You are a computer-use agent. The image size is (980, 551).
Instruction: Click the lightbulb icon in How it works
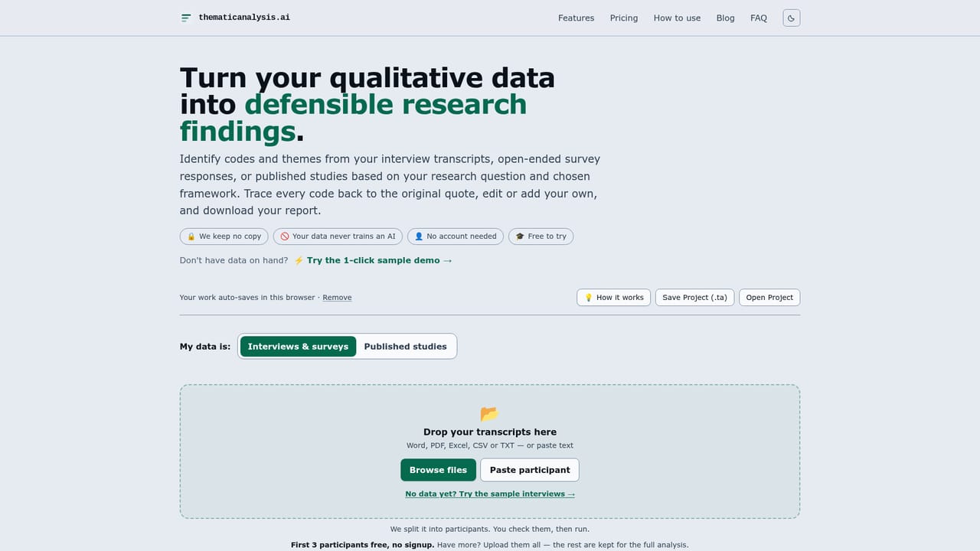click(589, 298)
